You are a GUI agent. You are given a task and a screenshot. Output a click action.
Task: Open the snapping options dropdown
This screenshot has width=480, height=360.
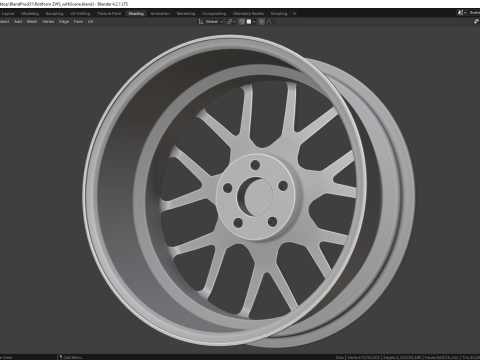[251, 22]
